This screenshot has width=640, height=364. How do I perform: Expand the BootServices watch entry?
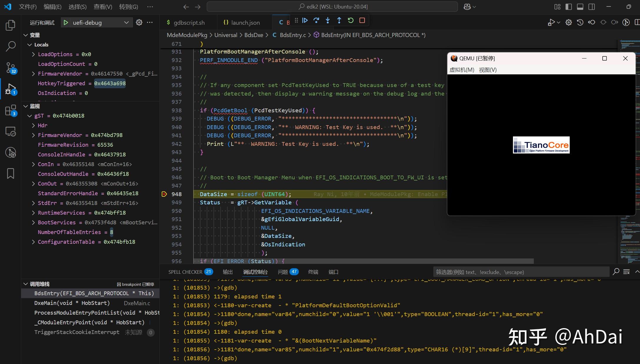[x=33, y=223]
